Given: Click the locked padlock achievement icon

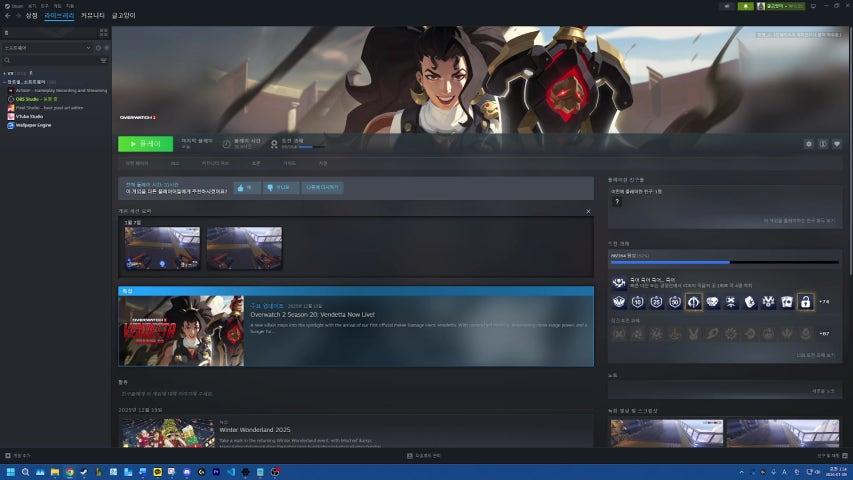Looking at the screenshot, I should [805, 301].
